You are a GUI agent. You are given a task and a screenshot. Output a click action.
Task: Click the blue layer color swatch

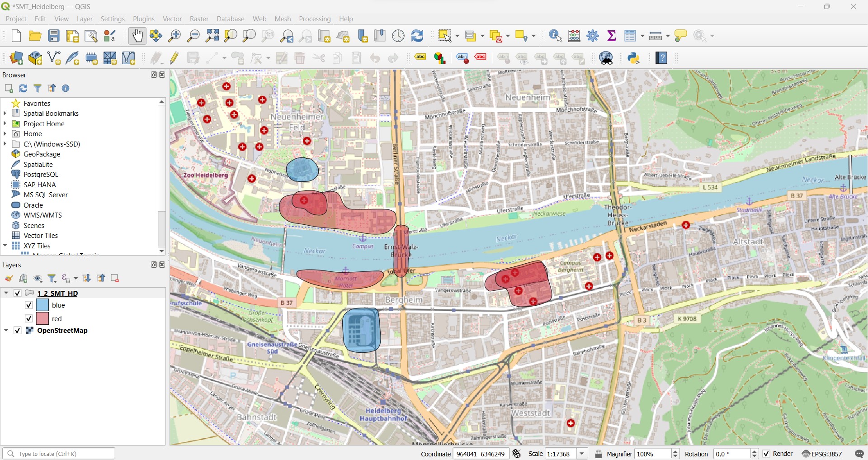43,305
